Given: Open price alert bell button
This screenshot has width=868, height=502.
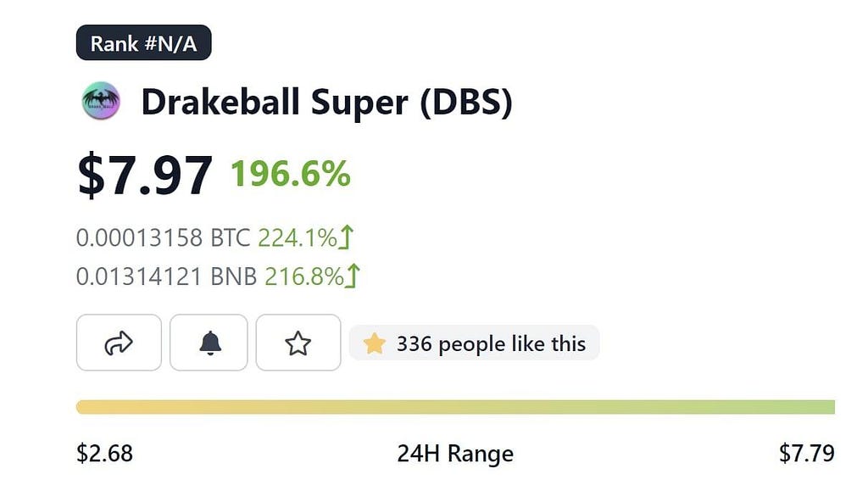Looking at the screenshot, I should pyautogui.click(x=209, y=343).
